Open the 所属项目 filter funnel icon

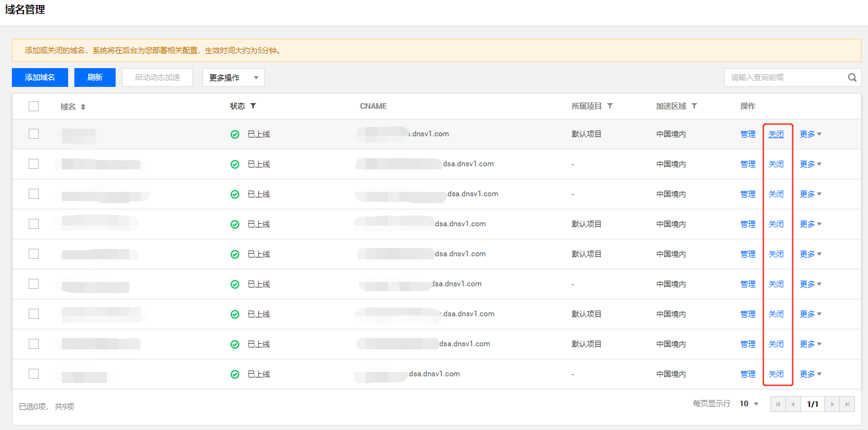[610, 106]
